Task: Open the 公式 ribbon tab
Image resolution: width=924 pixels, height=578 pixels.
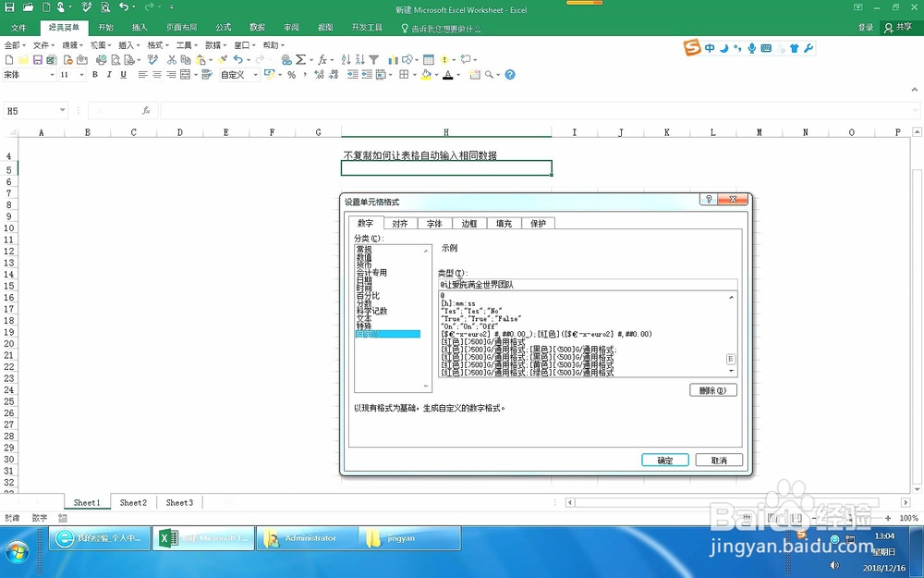Action: click(x=224, y=27)
